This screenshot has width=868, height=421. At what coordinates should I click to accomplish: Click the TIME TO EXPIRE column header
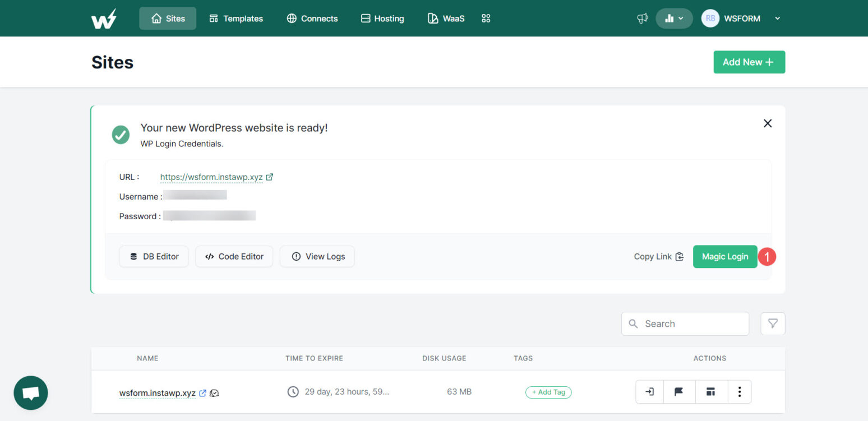tap(314, 358)
